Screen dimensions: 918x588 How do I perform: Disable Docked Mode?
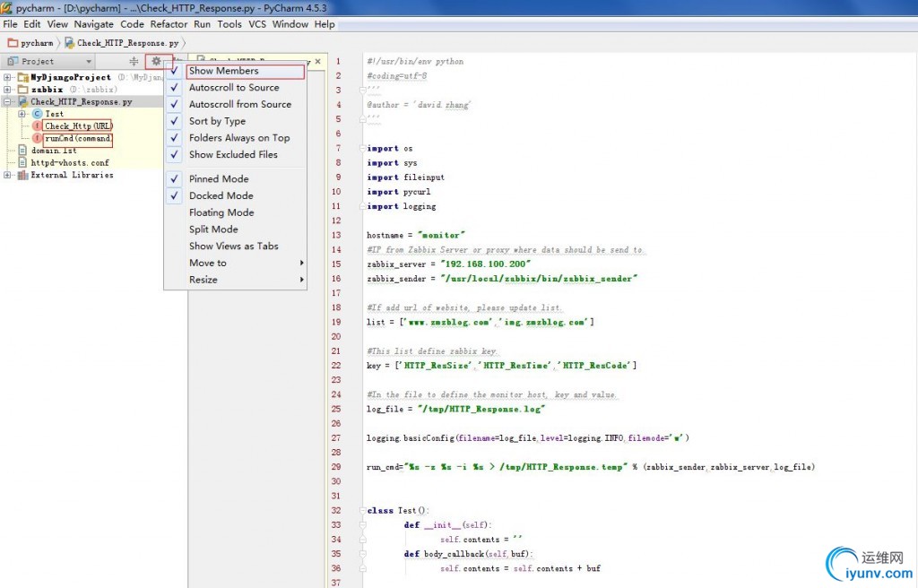[x=235, y=195]
